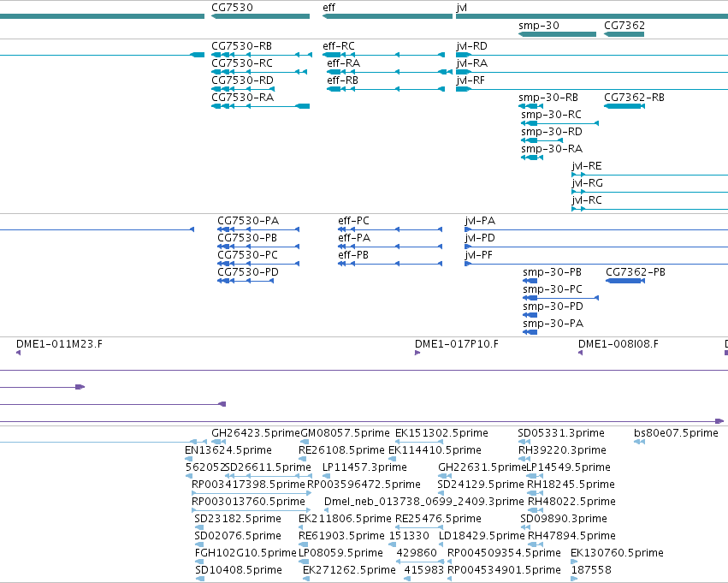Select transcript jvl-RC
Viewport: 728px width, 583px height.
(649, 209)
